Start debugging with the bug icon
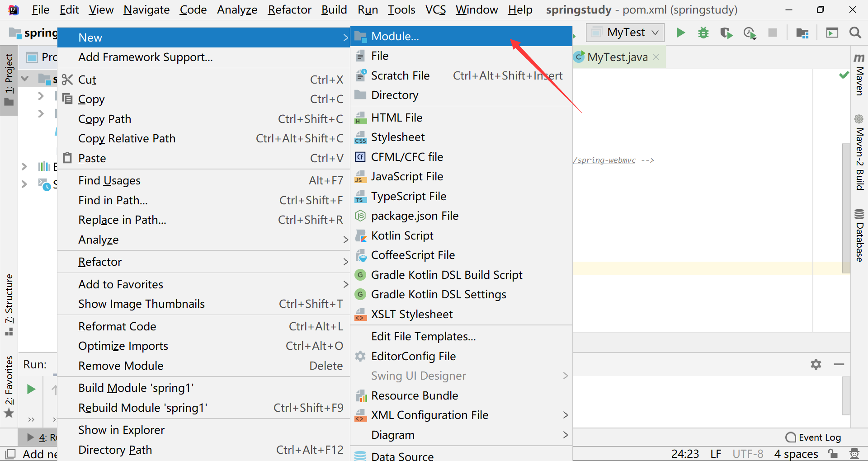Image resolution: width=868 pixels, height=461 pixels. pyautogui.click(x=703, y=33)
